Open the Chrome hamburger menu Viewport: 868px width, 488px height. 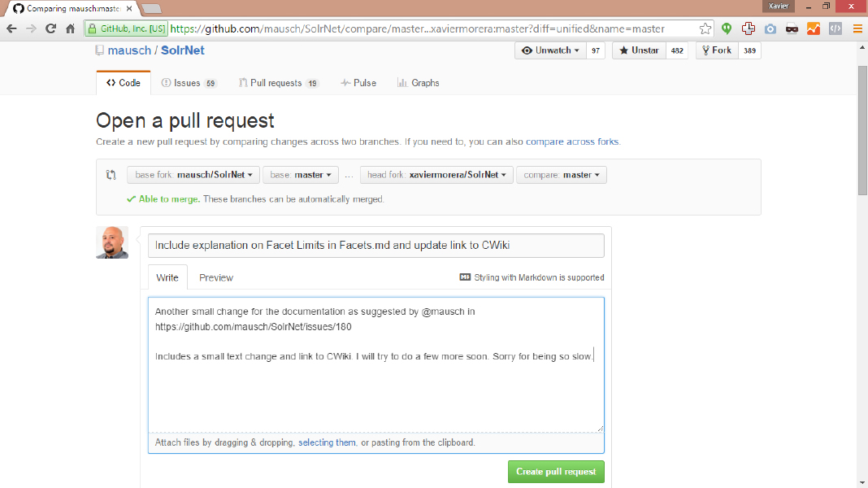(x=857, y=28)
